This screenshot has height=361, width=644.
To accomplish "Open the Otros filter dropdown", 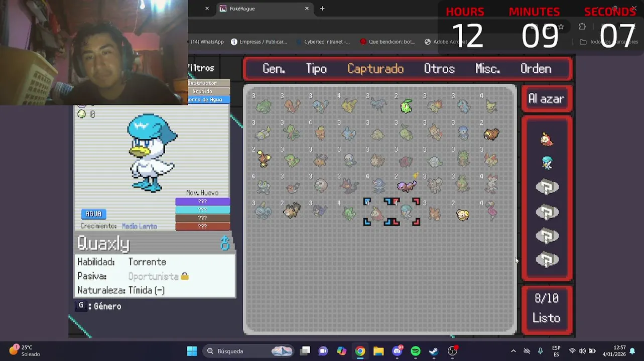I will pyautogui.click(x=439, y=69).
